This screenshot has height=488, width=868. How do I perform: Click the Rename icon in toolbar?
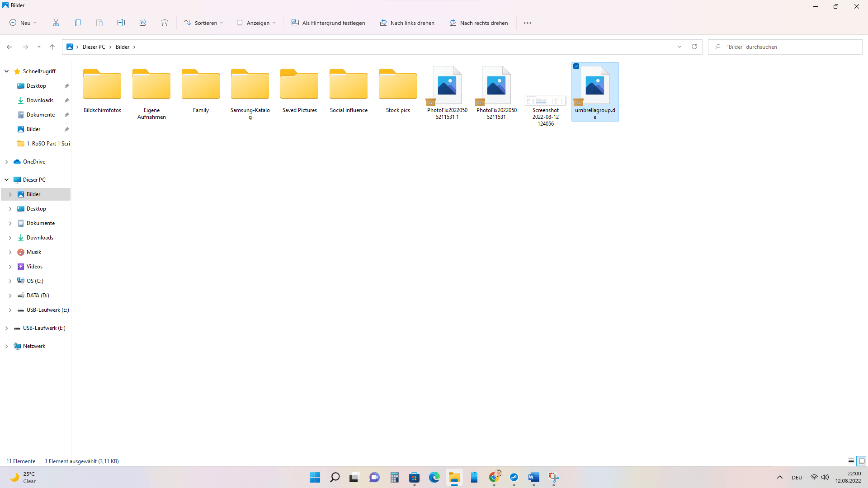click(121, 23)
